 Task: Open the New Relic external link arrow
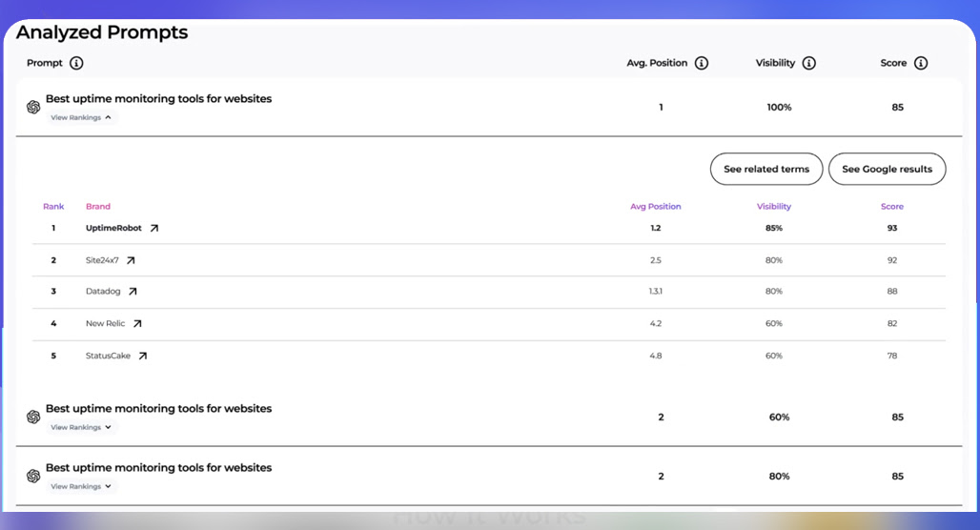[137, 324]
